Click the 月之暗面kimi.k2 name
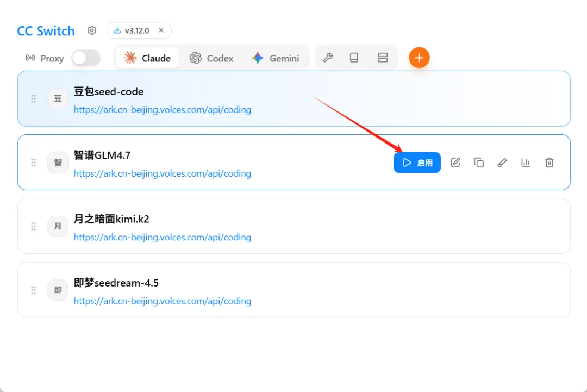The image size is (587, 392). point(111,219)
